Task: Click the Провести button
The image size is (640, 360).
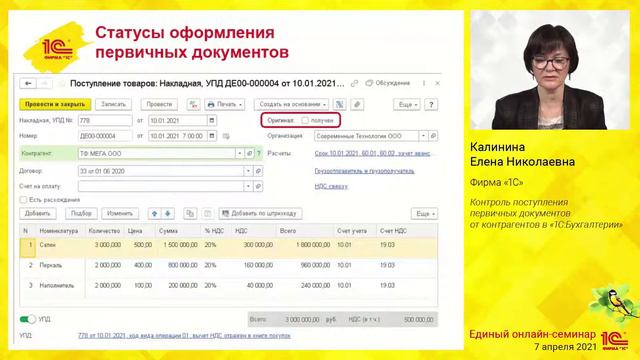Action: click(x=159, y=104)
